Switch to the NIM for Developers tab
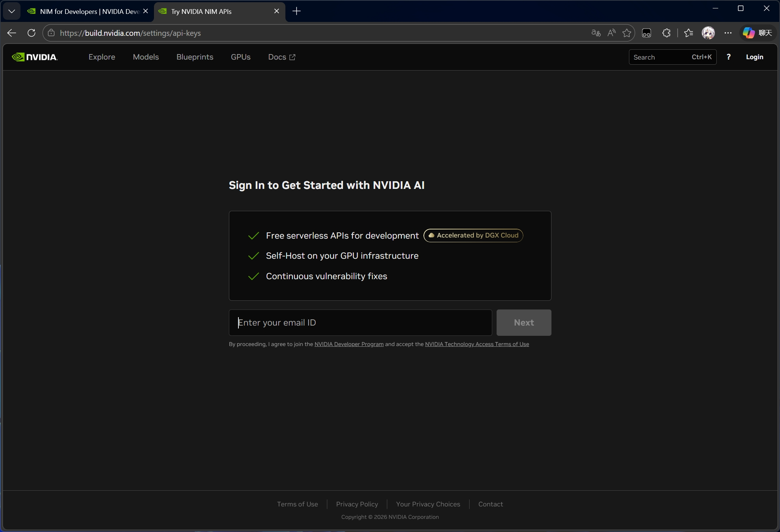 tap(84, 11)
